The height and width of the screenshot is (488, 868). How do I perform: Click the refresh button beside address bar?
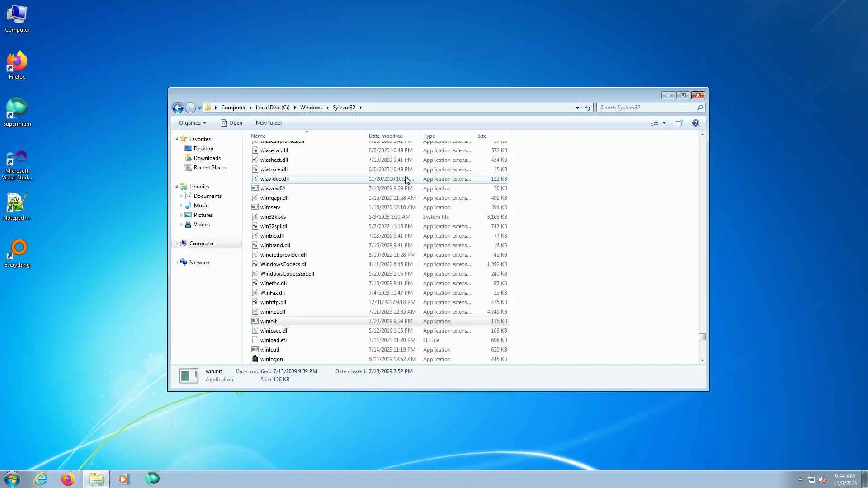pyautogui.click(x=588, y=108)
